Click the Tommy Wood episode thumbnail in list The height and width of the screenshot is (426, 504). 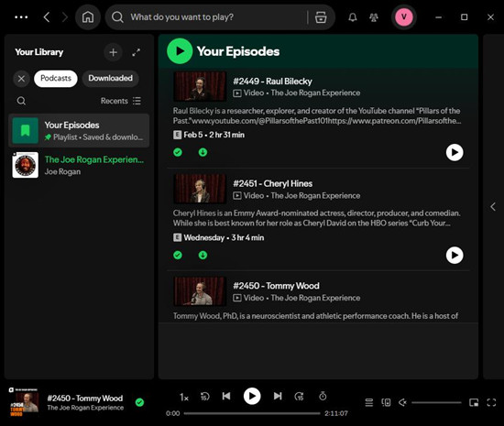coord(200,291)
